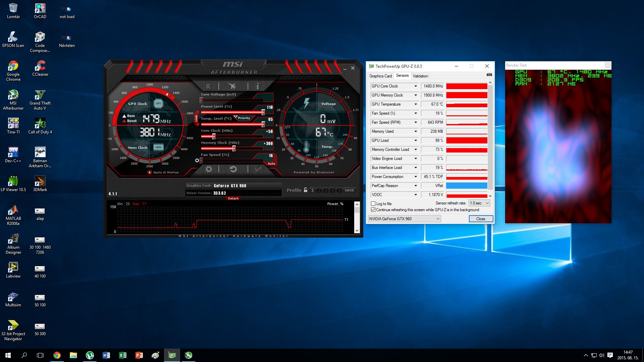Open the Afterburner info icon
This screenshot has width=644, height=362.
[x=258, y=86]
